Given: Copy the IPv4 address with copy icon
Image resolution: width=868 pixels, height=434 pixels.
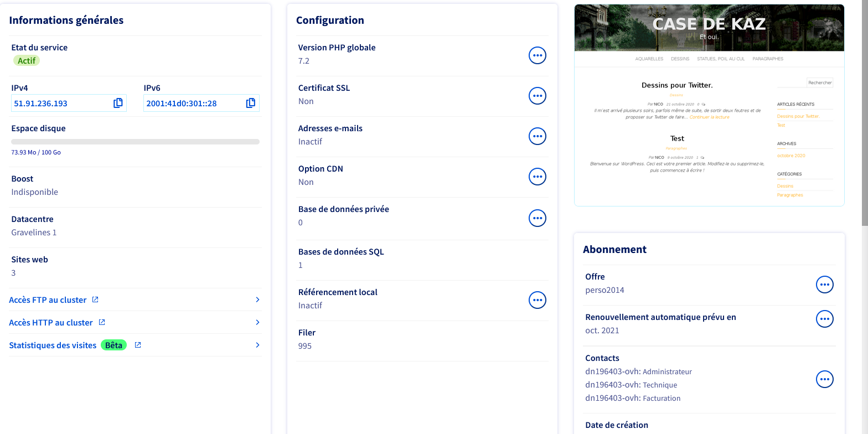Looking at the screenshot, I should pos(118,103).
